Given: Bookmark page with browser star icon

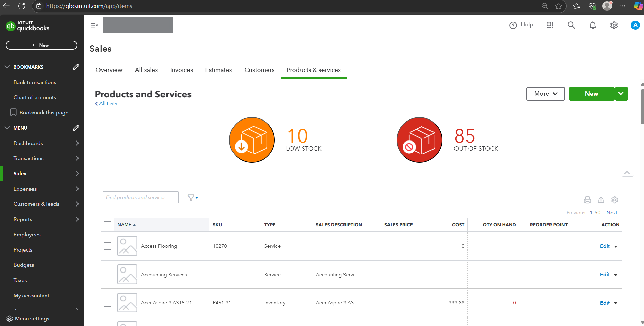Looking at the screenshot, I should pos(558,6).
